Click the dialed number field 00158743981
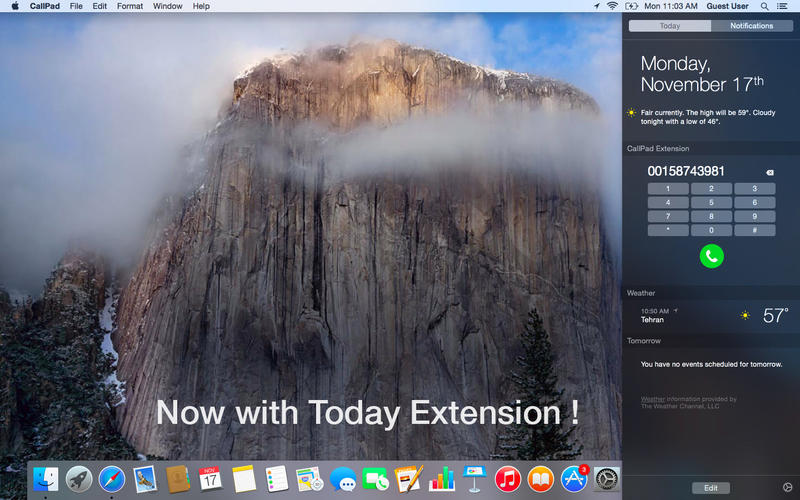 click(686, 171)
